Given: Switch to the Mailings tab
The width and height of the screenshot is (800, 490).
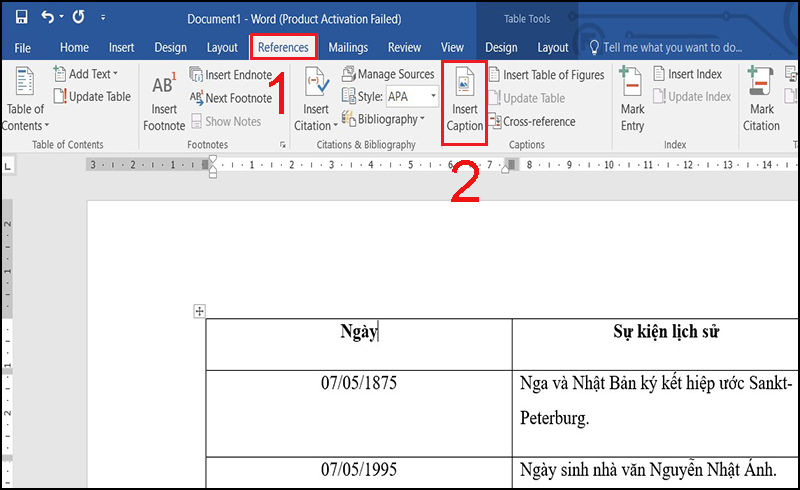Looking at the screenshot, I should click(348, 47).
